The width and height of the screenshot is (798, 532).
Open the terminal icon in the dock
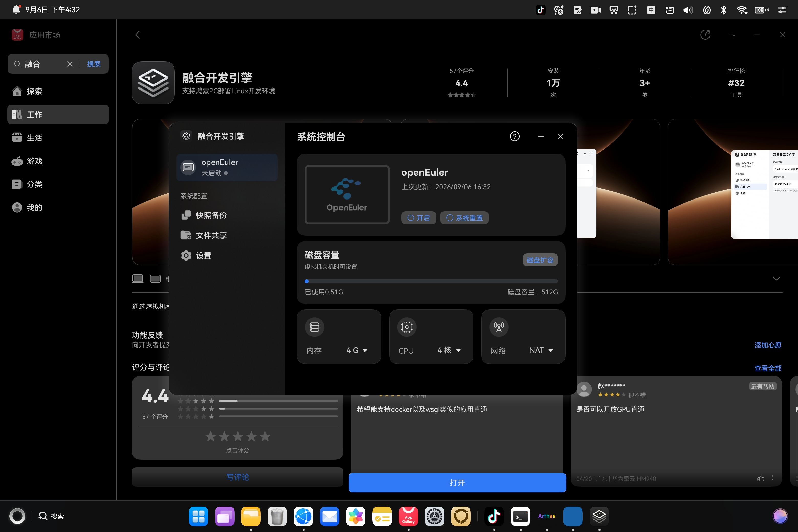[520, 516]
